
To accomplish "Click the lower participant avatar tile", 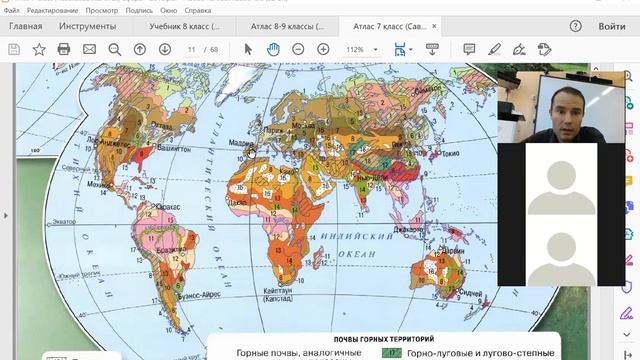I will (561, 250).
